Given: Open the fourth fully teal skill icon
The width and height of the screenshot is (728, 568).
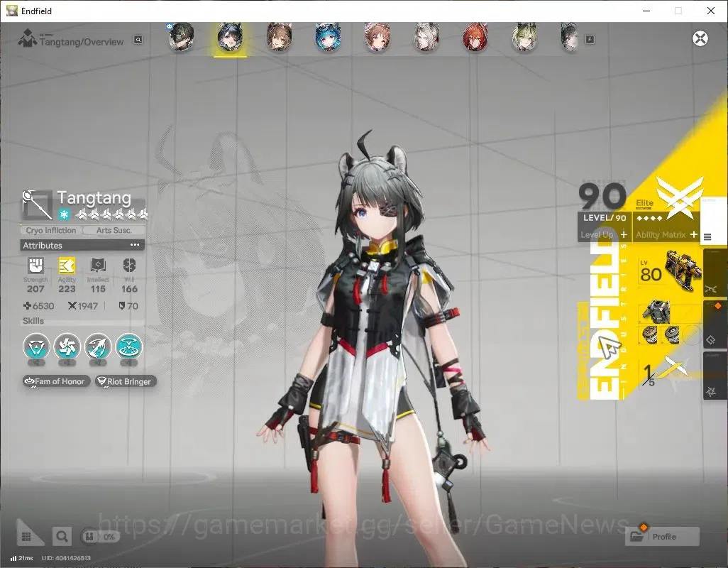Looking at the screenshot, I should (x=129, y=347).
